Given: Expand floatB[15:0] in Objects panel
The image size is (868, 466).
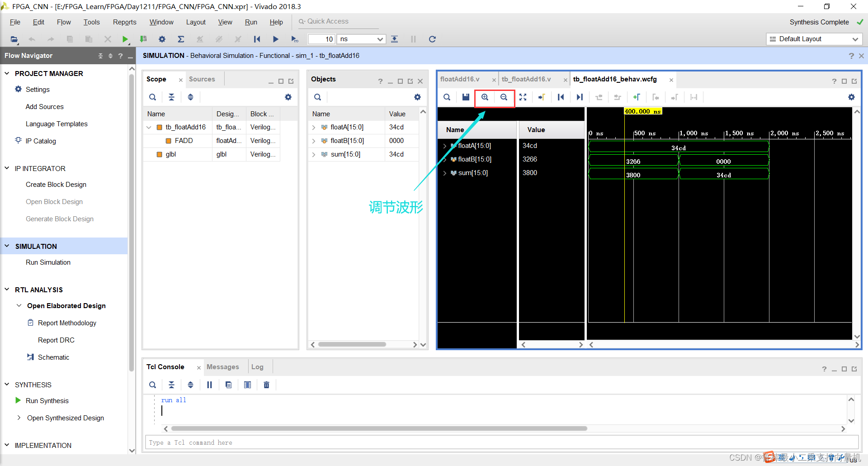Looking at the screenshot, I should 314,141.
